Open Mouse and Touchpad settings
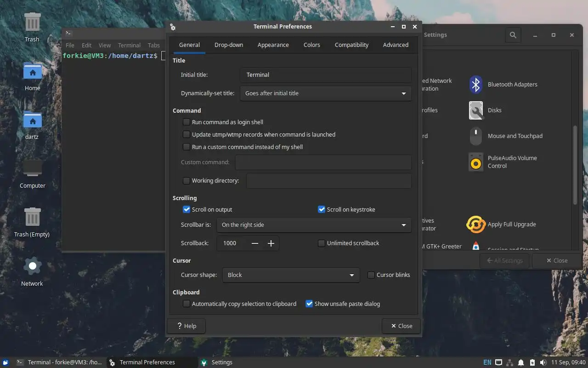The height and width of the screenshot is (368, 588). [505, 136]
